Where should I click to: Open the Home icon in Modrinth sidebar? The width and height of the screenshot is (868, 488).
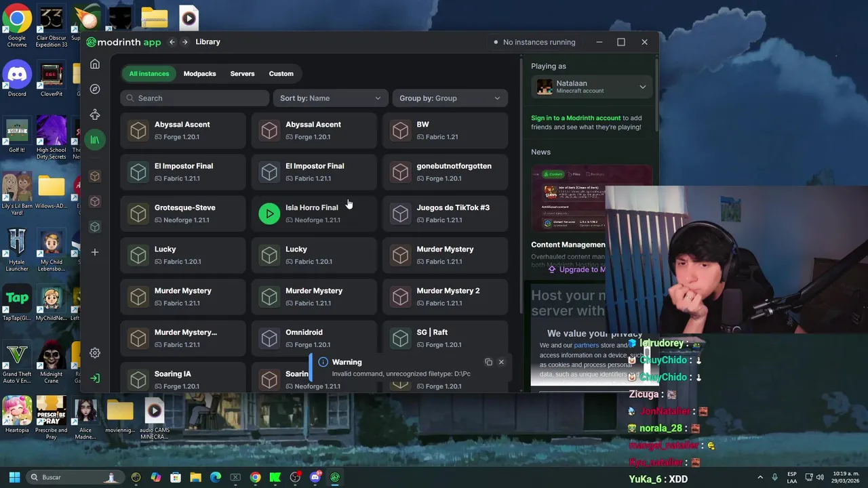[95, 64]
